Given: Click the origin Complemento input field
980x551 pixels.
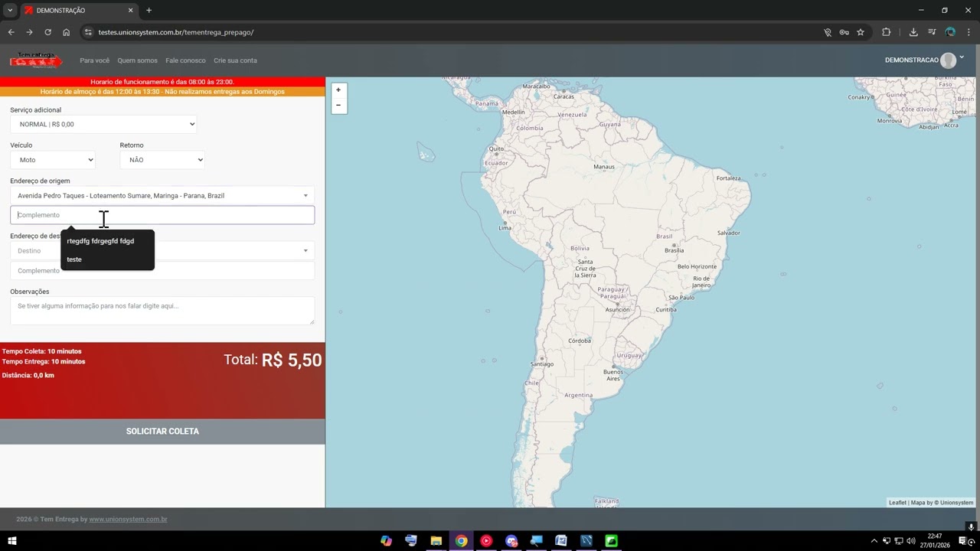Looking at the screenshot, I should click(x=162, y=215).
